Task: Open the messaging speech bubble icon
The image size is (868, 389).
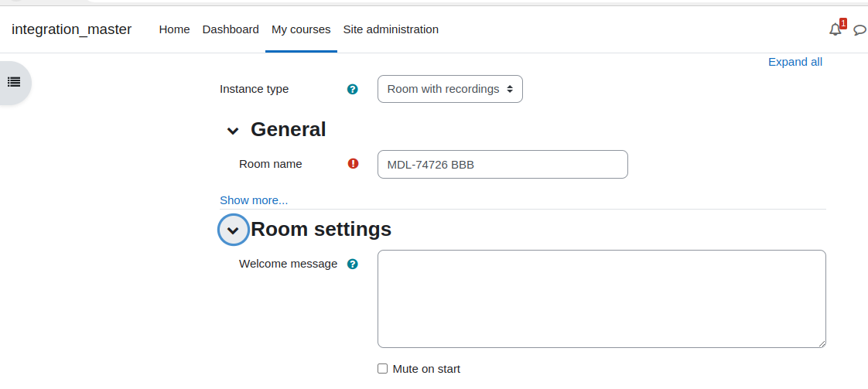Action: 860,30
